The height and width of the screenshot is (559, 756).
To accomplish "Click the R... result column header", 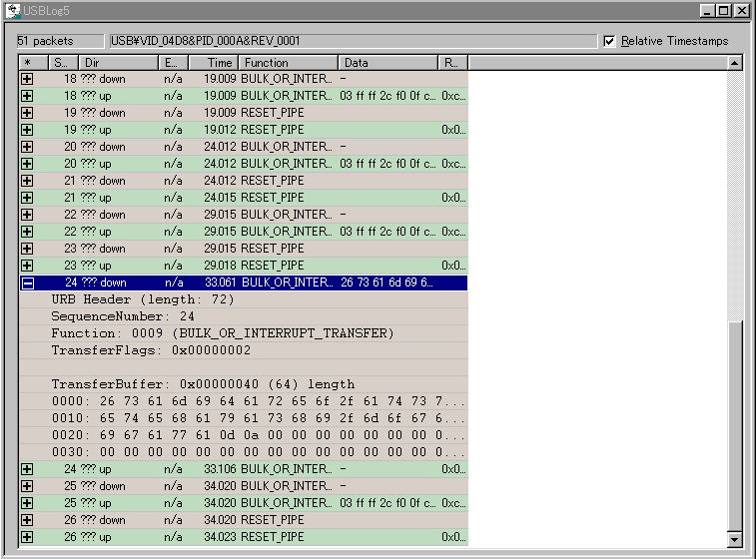I will (453, 63).
